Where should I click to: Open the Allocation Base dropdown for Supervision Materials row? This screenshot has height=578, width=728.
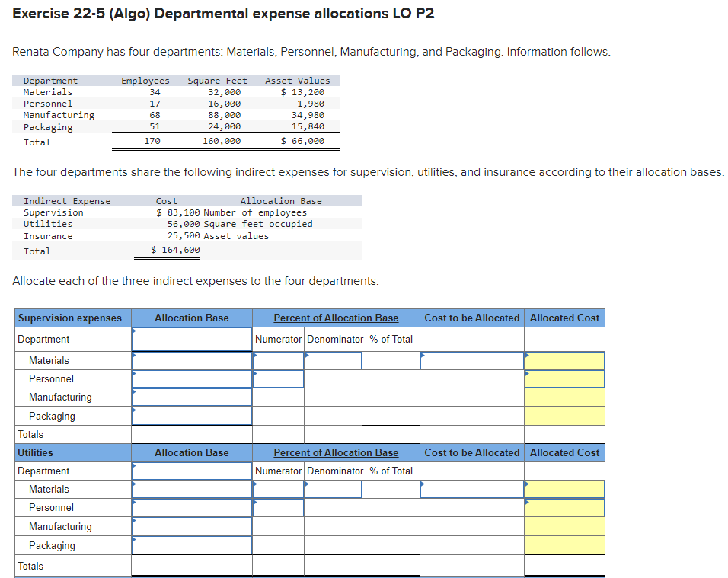coord(190,360)
